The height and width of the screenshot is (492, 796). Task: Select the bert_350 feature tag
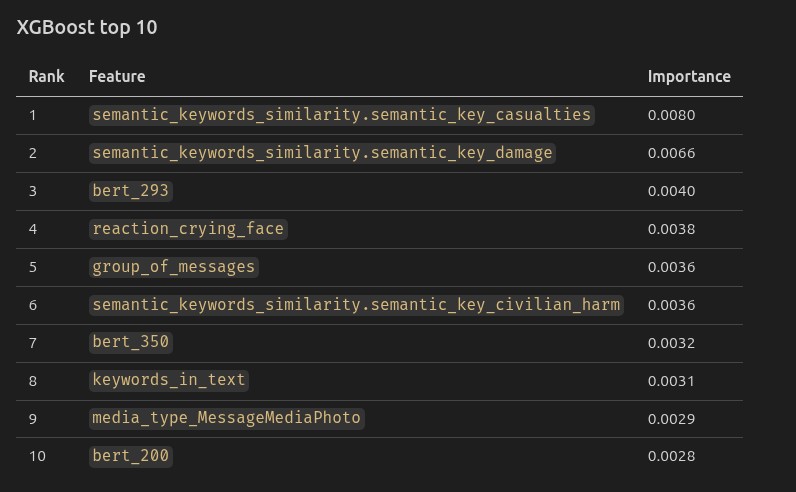point(130,342)
